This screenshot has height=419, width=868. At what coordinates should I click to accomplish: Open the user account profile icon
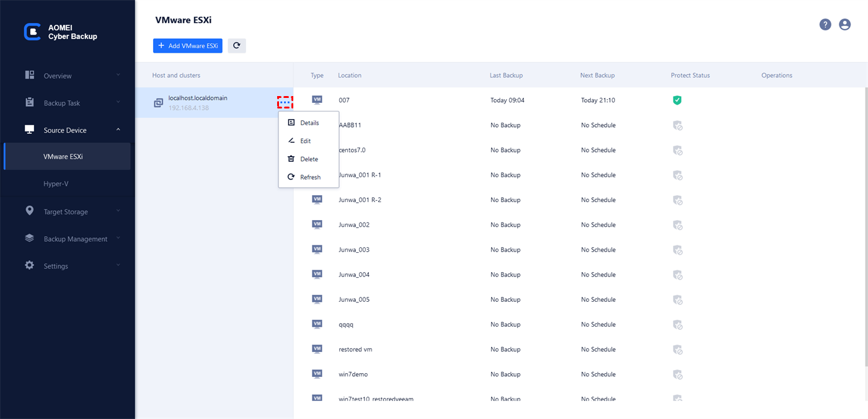click(844, 25)
